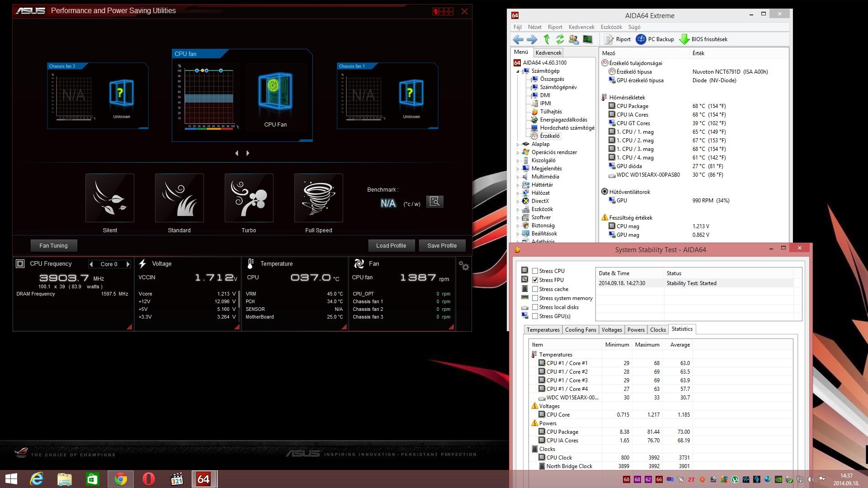The height and width of the screenshot is (488, 868).
Task: Enable the Stress local disks checkbox
Action: [535, 307]
